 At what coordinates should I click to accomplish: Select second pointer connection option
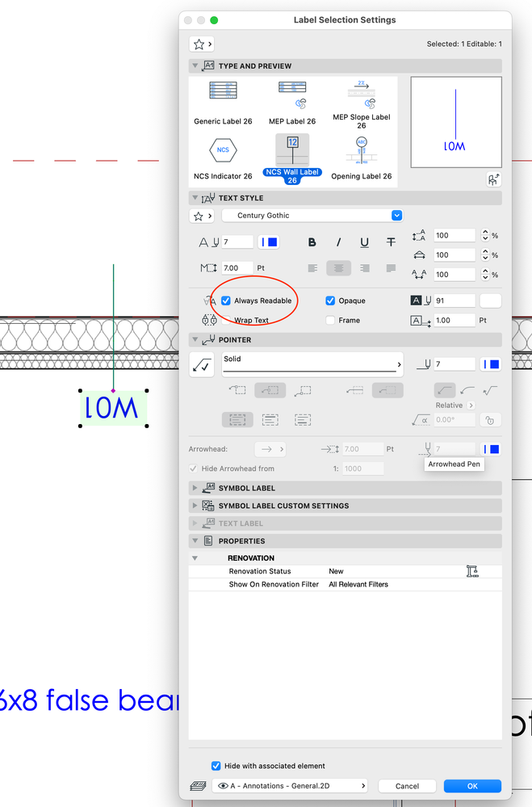pyautogui.click(x=270, y=391)
